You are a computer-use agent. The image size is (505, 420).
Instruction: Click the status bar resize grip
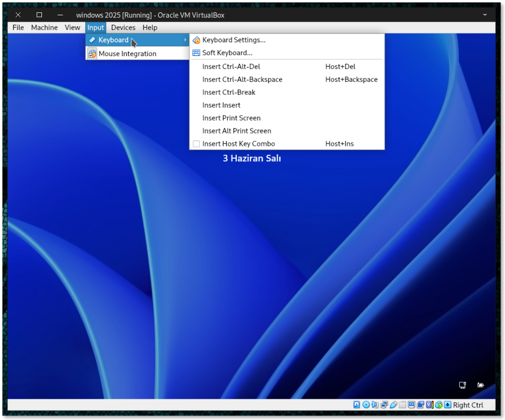click(492, 407)
